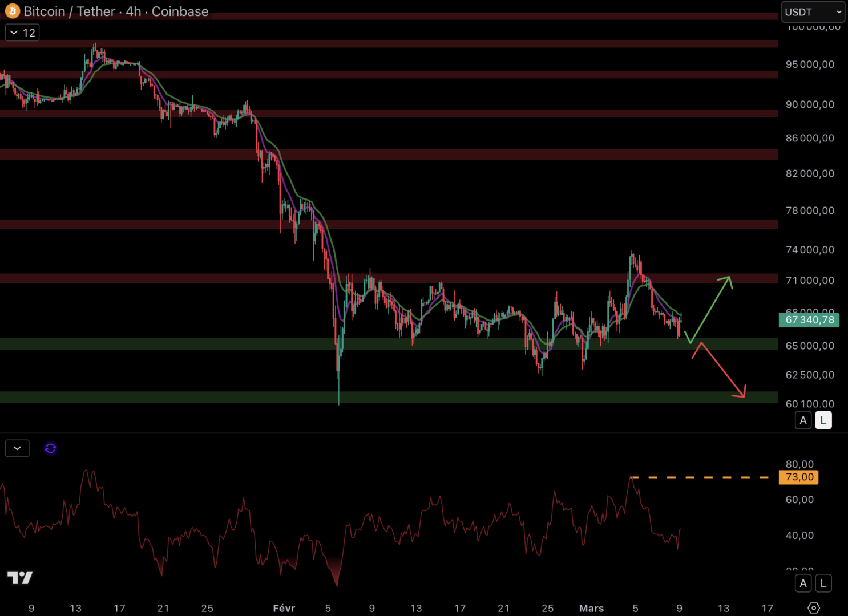Select the green upward arrow drawing
The width and height of the screenshot is (848, 616).
pyautogui.click(x=710, y=309)
